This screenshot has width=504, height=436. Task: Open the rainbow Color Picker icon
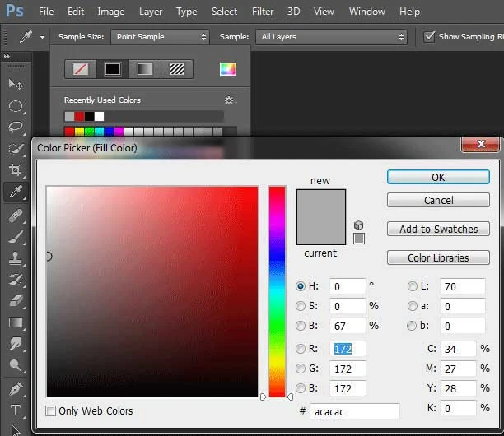click(228, 69)
